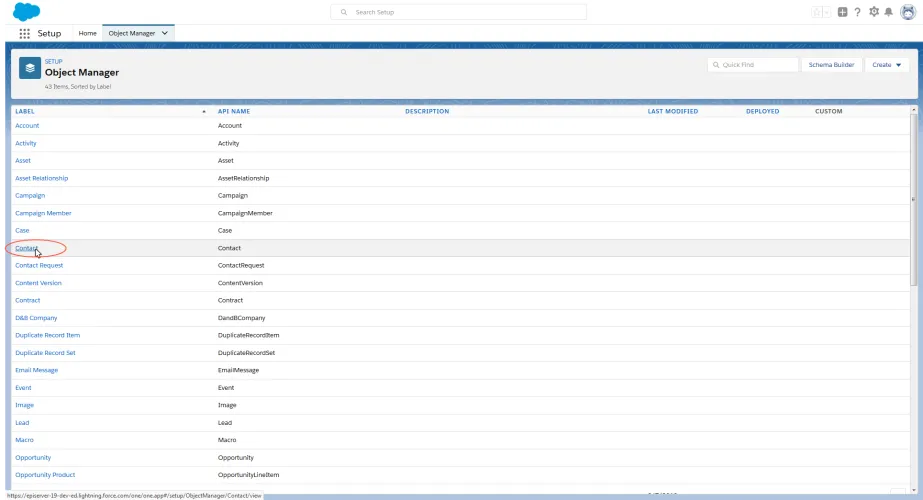This screenshot has width=923, height=500.
Task: Open the help question mark icon
Action: point(858,12)
